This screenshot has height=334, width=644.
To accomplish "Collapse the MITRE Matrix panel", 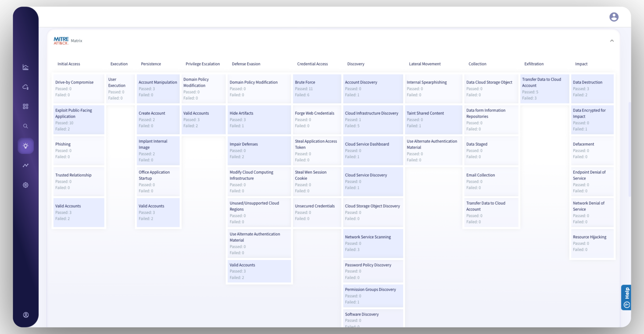I will coord(612,41).
